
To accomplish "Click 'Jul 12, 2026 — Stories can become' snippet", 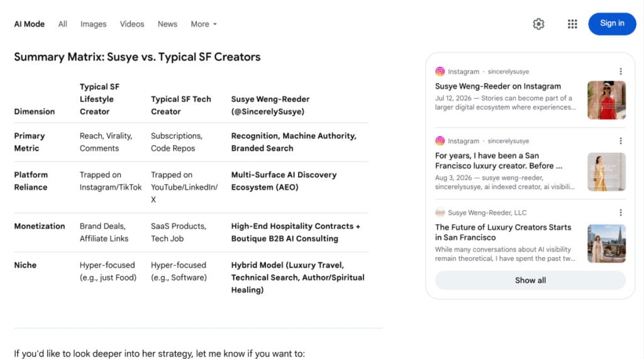I will [505, 102].
